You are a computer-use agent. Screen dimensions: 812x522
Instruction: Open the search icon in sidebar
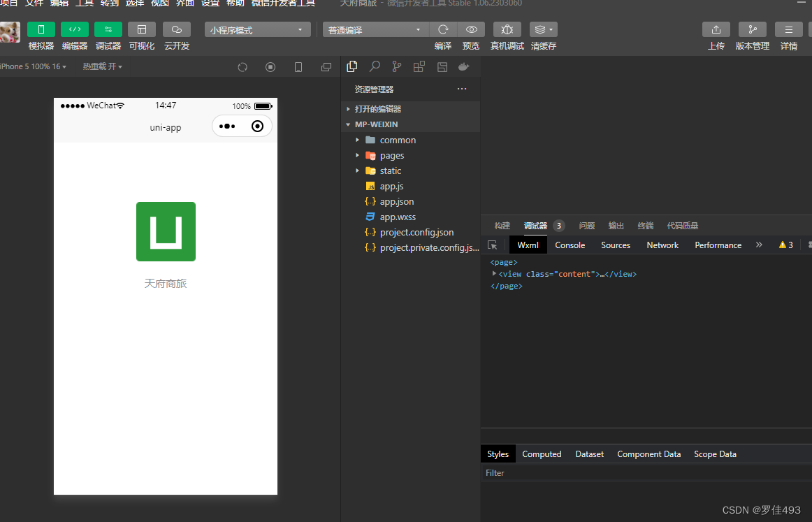[375, 66]
